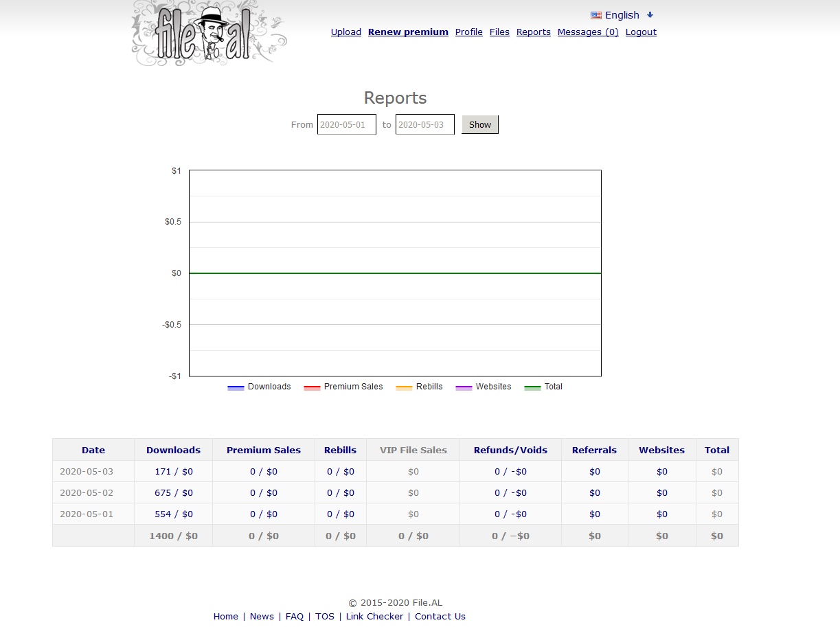Toggle Downloads series in chart legend
The image size is (840, 627).
tap(259, 387)
